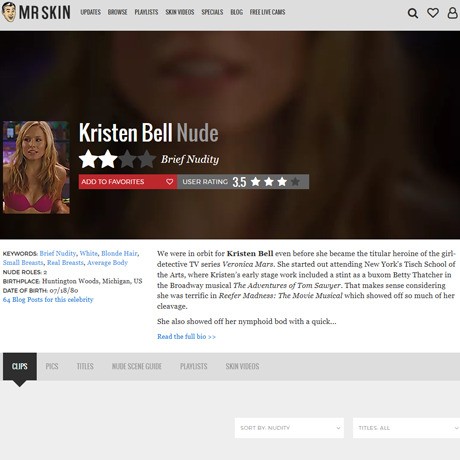Switch to the Titles tab
Viewport: 460px width, 460px height.
point(85,366)
